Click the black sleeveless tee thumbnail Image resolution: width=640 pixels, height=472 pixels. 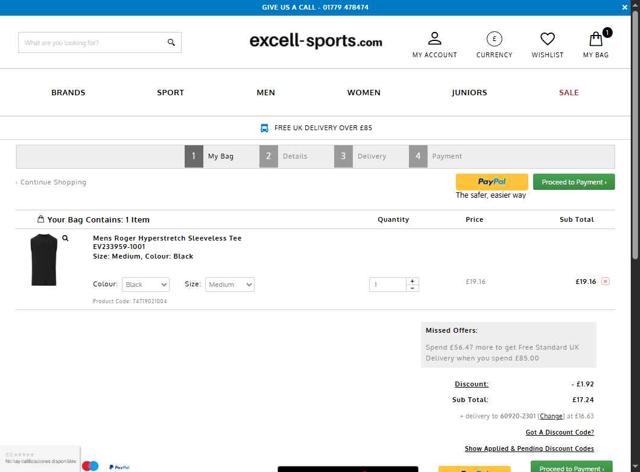pyautogui.click(x=44, y=260)
